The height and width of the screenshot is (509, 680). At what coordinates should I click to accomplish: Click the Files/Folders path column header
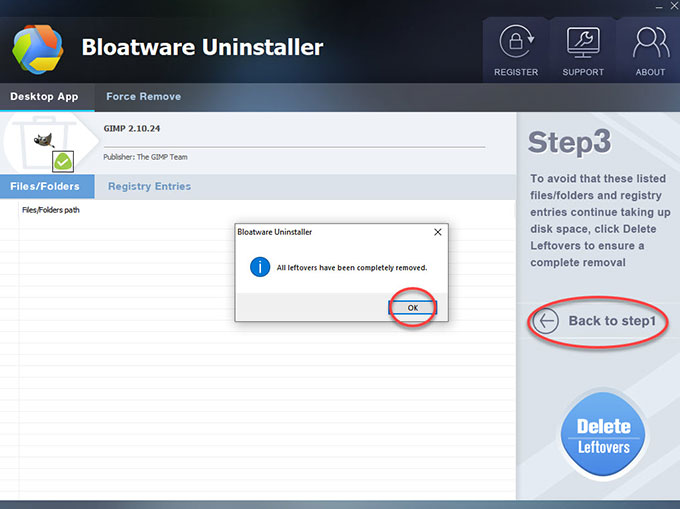pyautogui.click(x=51, y=210)
